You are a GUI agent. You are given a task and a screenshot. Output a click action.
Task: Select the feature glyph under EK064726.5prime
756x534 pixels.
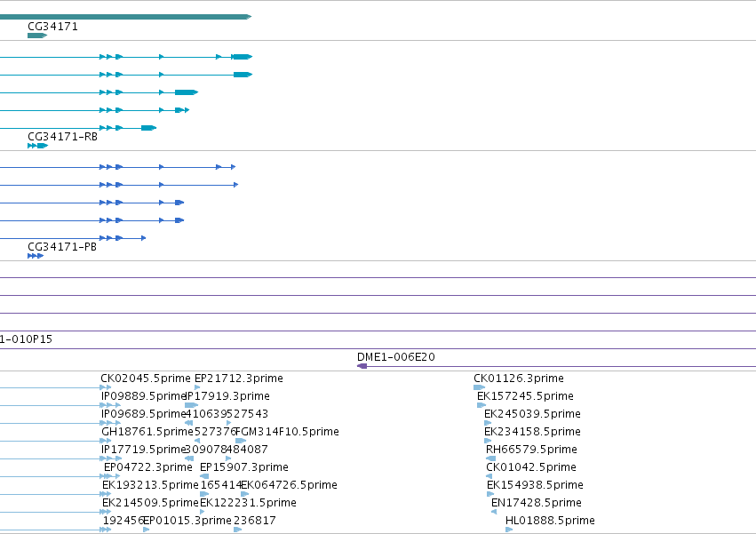[245, 494]
